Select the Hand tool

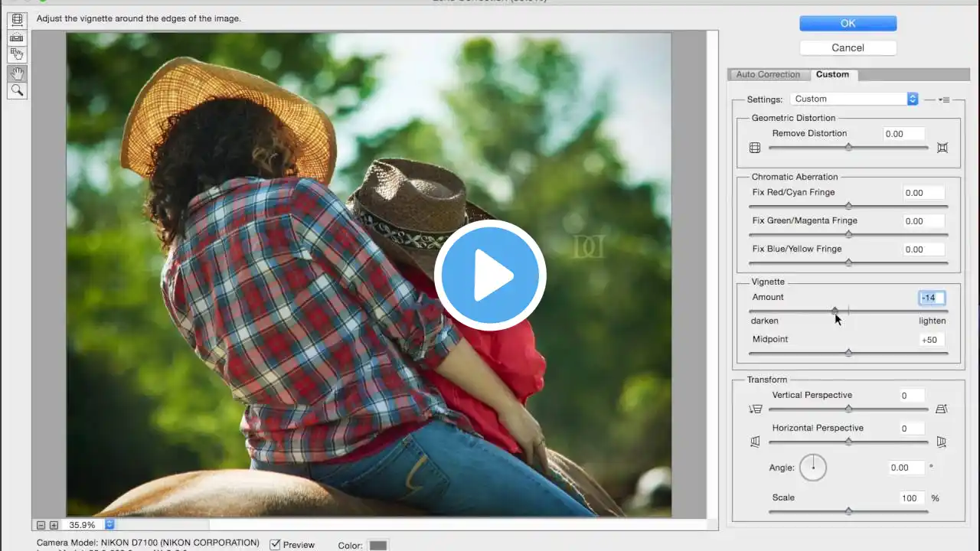click(x=17, y=73)
